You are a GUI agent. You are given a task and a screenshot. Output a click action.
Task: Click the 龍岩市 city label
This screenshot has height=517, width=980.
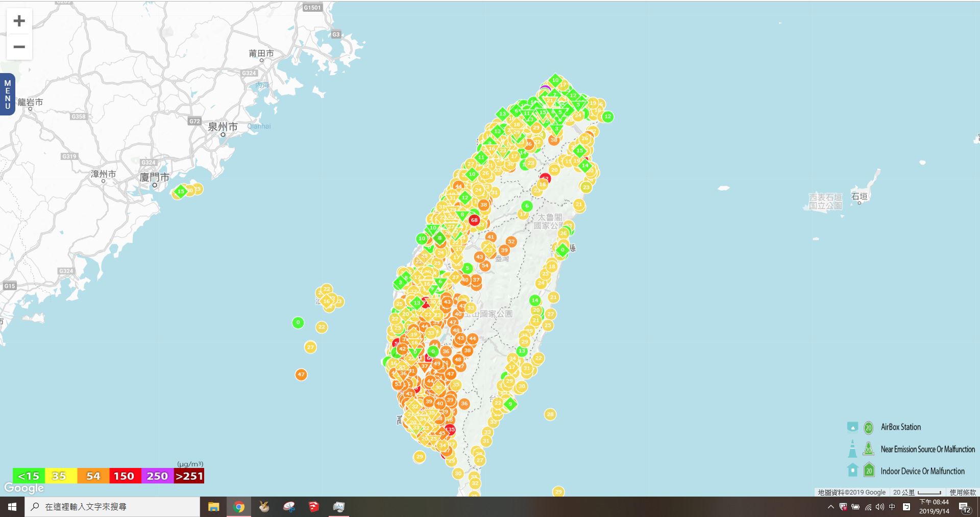(x=30, y=102)
